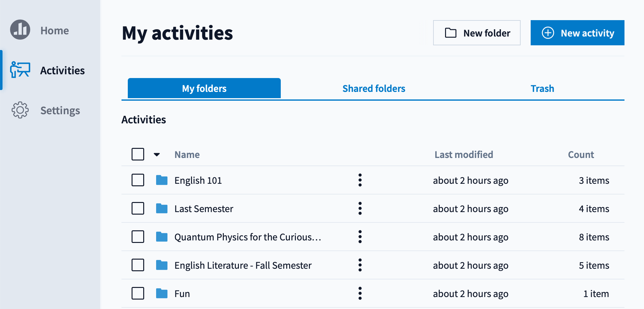Switch to the My folders tab
Screen dimensions: 644x309
tap(204, 88)
